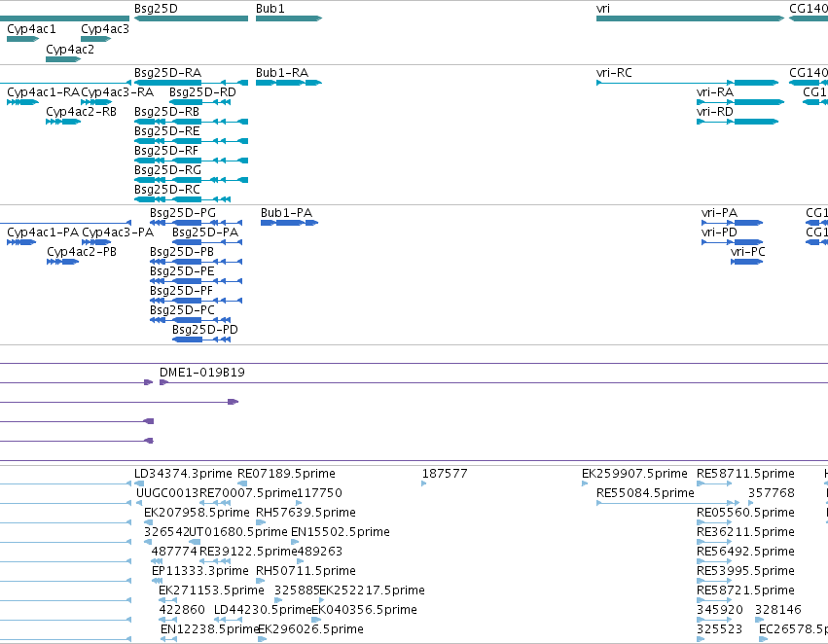Click the RE53995.5prime EST label
Image resolution: width=828 pixels, height=644 pixels.
point(745,571)
